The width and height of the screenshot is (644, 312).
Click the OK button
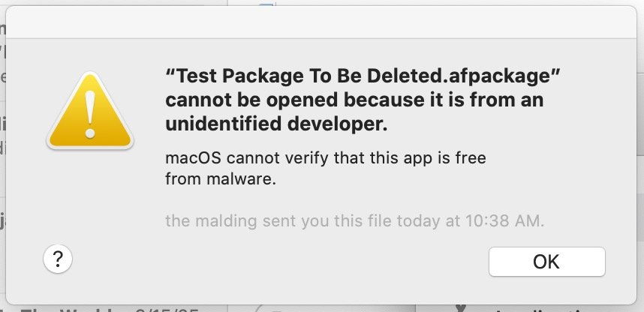click(546, 262)
